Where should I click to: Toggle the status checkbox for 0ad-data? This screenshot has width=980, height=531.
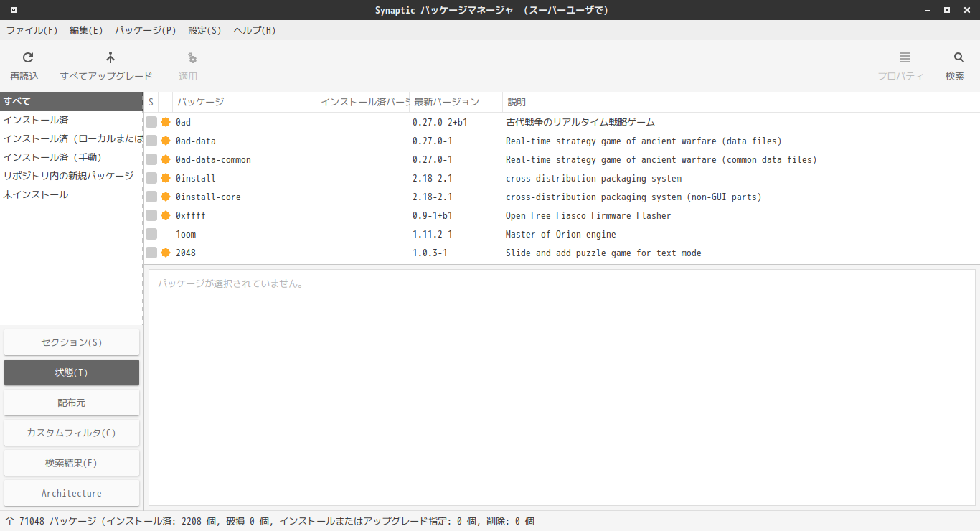tap(151, 141)
